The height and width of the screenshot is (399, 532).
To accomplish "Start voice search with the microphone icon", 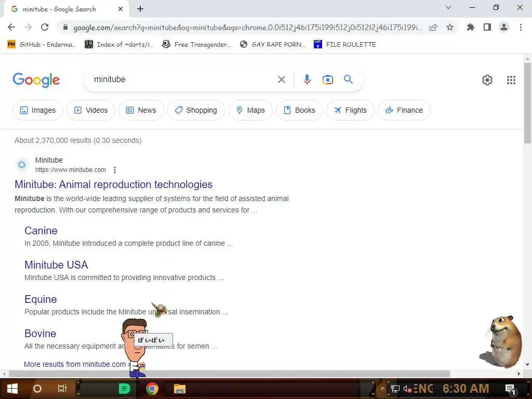I will 307,79.
